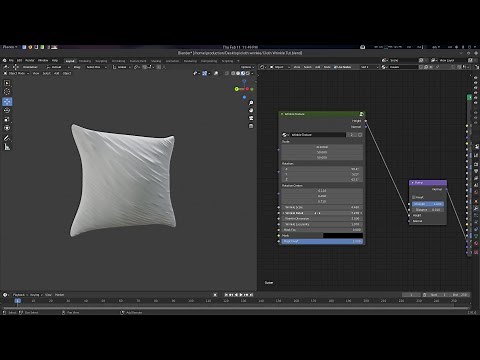
Task: Toggle auto keying in timeline
Action: click(215, 295)
